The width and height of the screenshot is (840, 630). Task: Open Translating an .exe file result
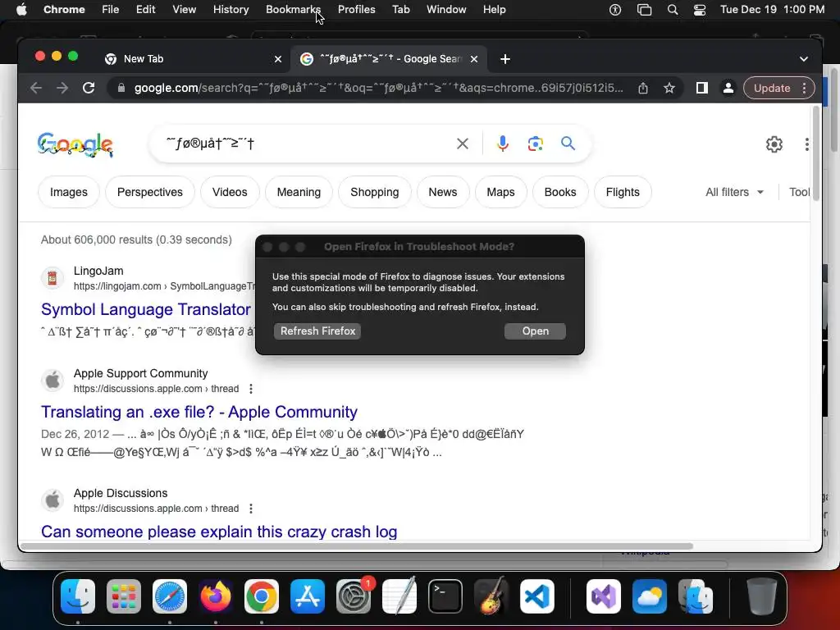[199, 412]
